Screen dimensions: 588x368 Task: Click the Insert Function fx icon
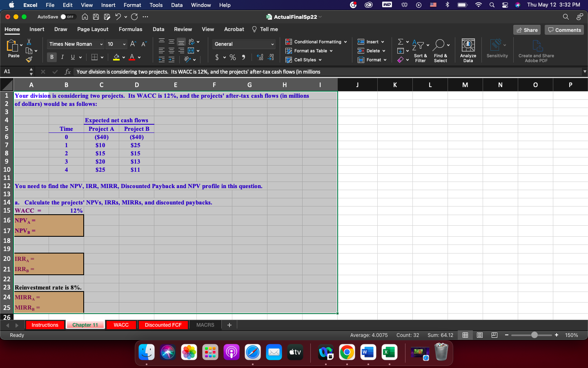click(x=68, y=72)
